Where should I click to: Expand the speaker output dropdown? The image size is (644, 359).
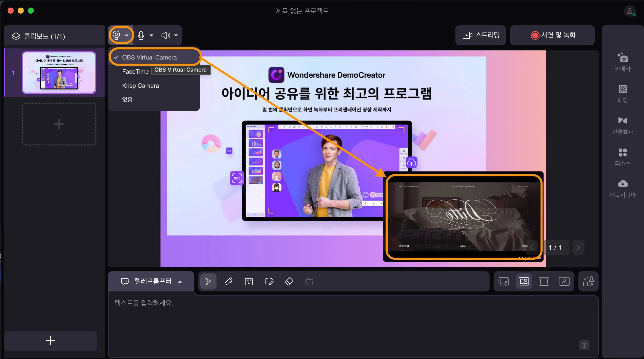[x=176, y=35]
